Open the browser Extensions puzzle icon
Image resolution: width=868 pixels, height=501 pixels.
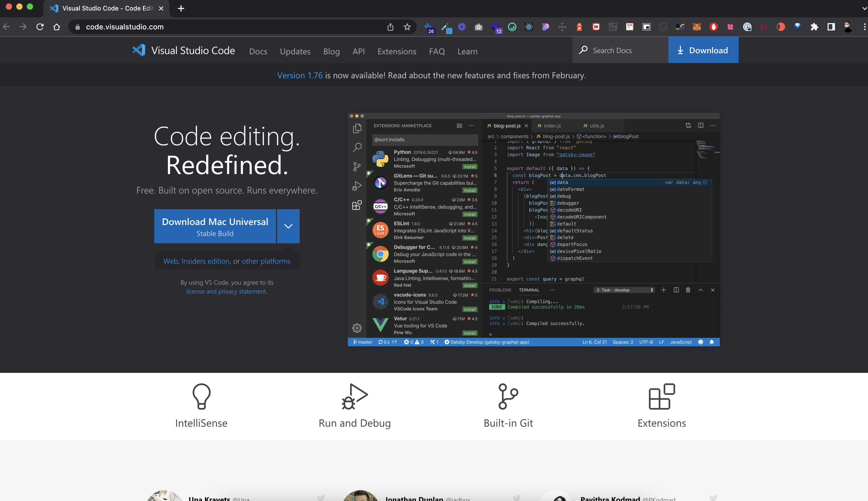pyautogui.click(x=814, y=27)
